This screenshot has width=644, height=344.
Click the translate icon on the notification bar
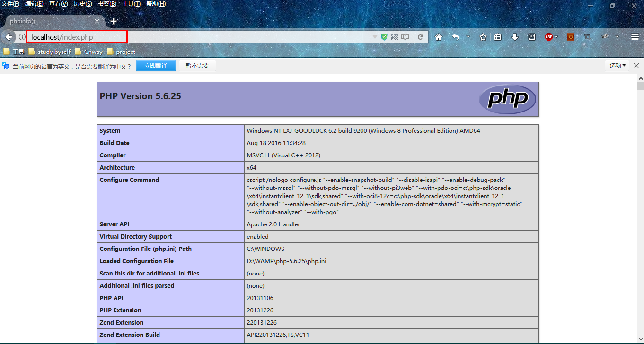tap(5, 65)
